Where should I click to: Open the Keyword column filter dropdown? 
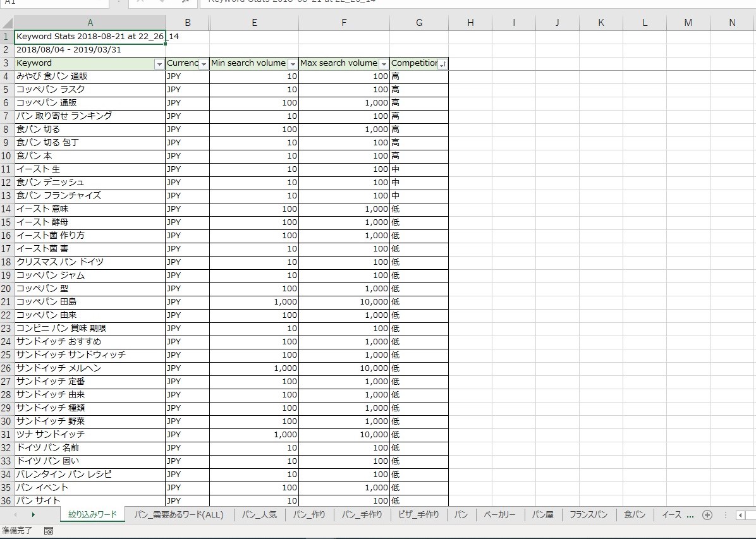[159, 64]
